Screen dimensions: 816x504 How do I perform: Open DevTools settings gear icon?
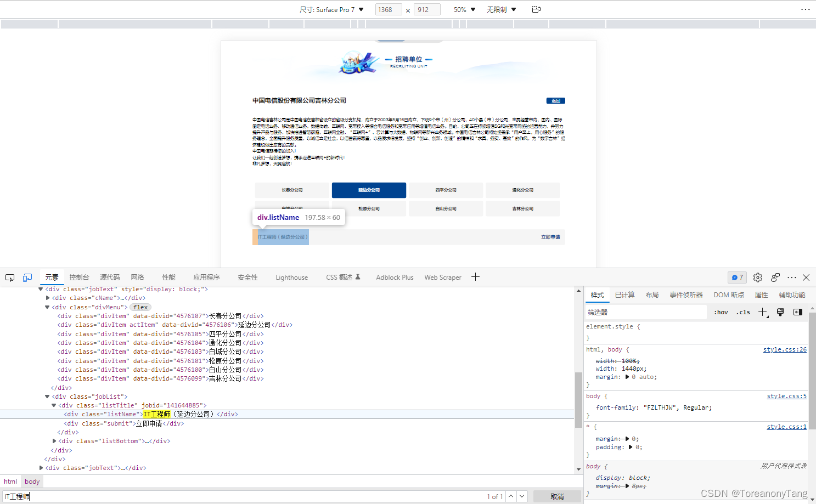click(758, 278)
